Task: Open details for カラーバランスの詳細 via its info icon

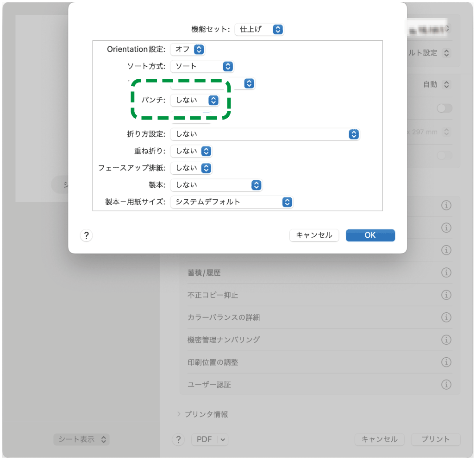Action: click(x=446, y=317)
